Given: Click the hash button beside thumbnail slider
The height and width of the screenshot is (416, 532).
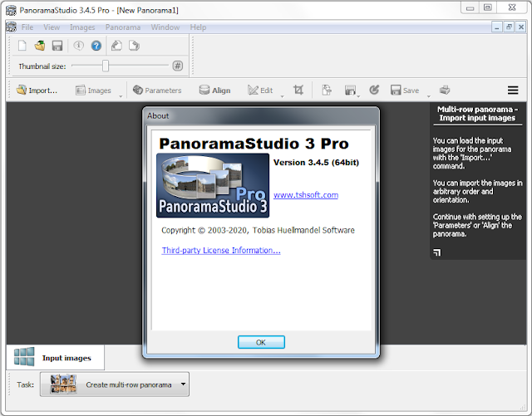Looking at the screenshot, I should (x=177, y=66).
